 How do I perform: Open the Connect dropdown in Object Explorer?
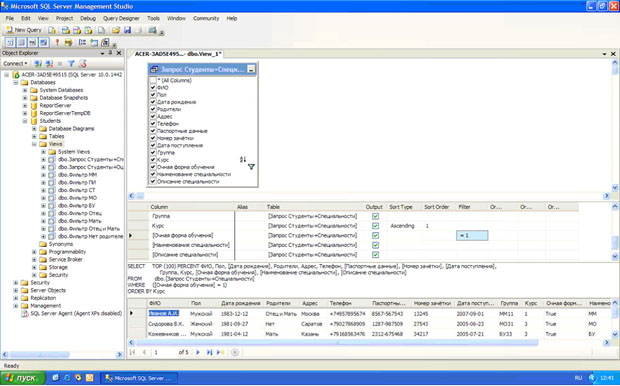coord(15,63)
